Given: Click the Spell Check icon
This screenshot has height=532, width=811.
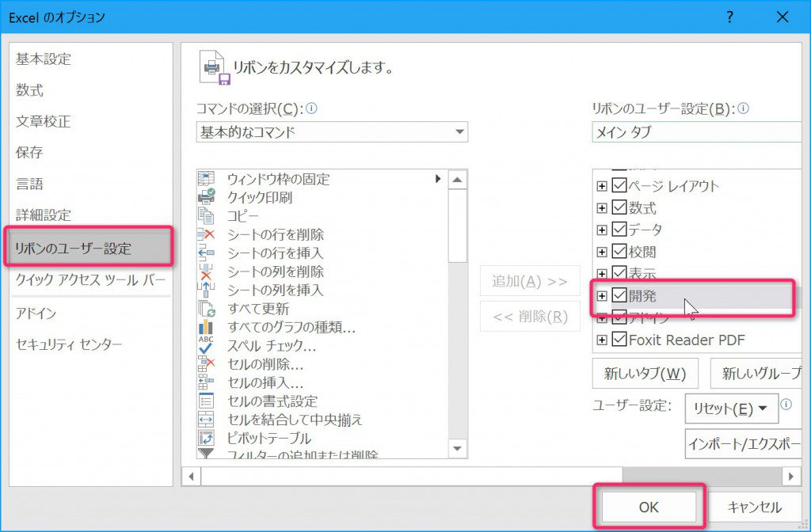Looking at the screenshot, I should coord(206,345).
